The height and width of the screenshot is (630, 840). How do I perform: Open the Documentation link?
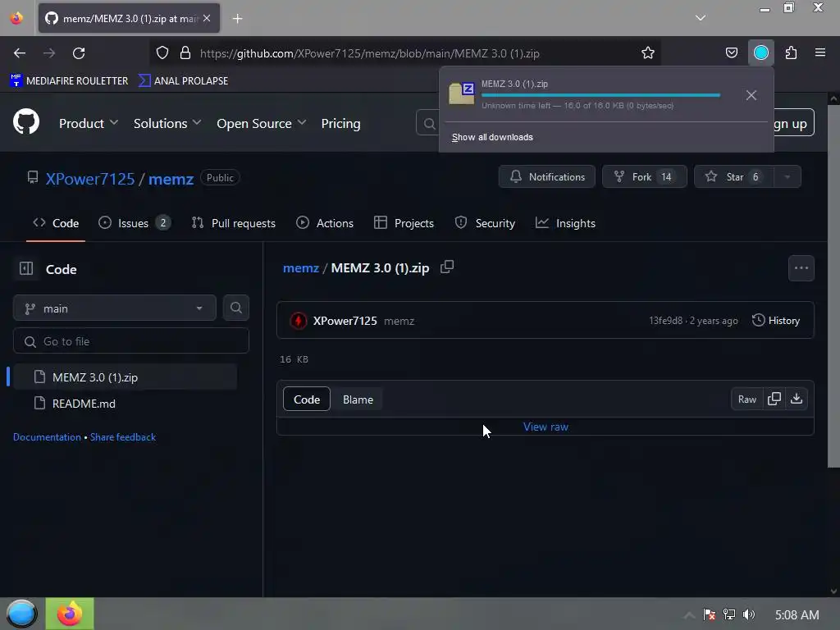pos(47,437)
